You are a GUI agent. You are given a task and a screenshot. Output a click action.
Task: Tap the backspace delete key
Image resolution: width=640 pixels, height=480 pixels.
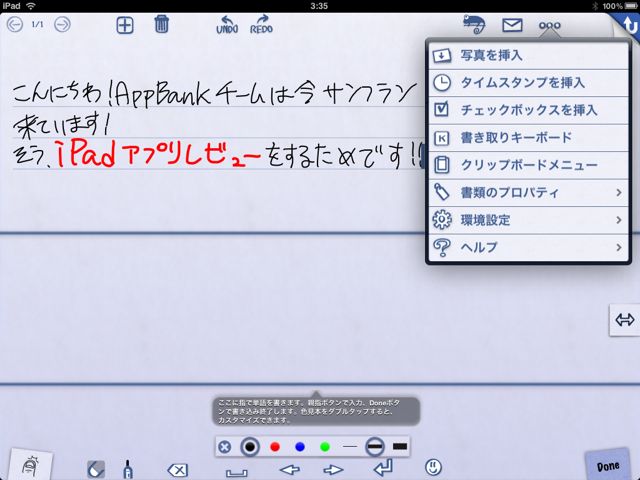[x=178, y=470]
